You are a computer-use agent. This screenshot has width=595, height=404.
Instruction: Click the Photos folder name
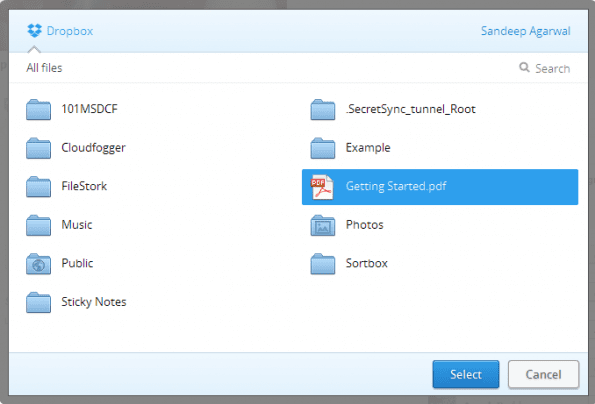[365, 225]
